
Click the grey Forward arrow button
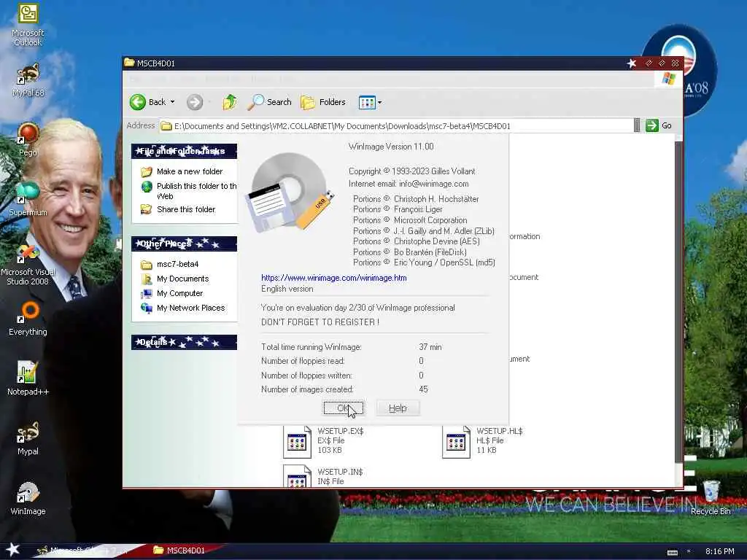[x=194, y=102]
